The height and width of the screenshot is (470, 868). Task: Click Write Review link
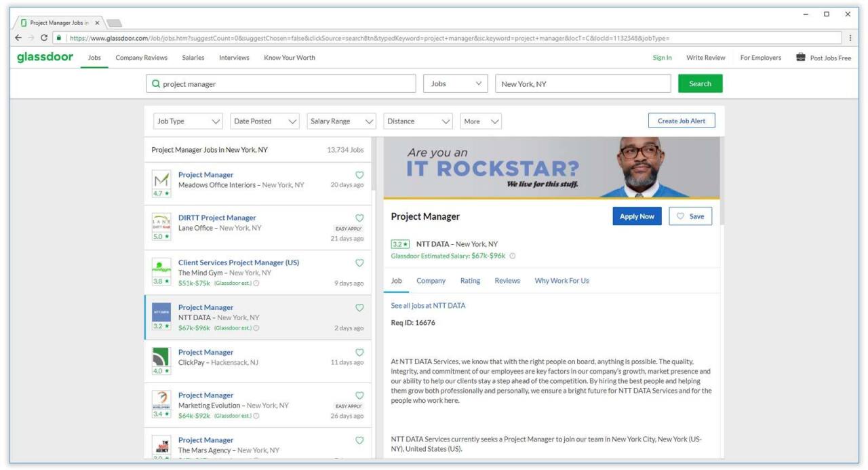pos(706,58)
